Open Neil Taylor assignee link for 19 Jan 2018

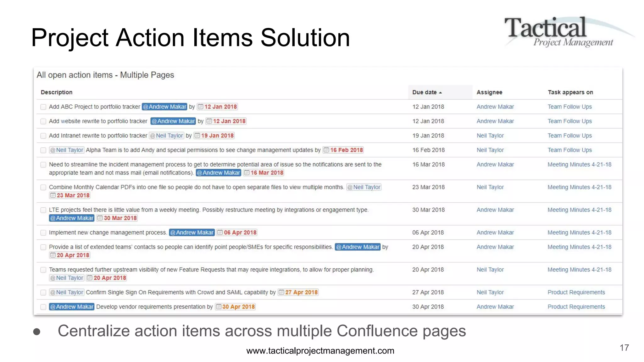490,136
